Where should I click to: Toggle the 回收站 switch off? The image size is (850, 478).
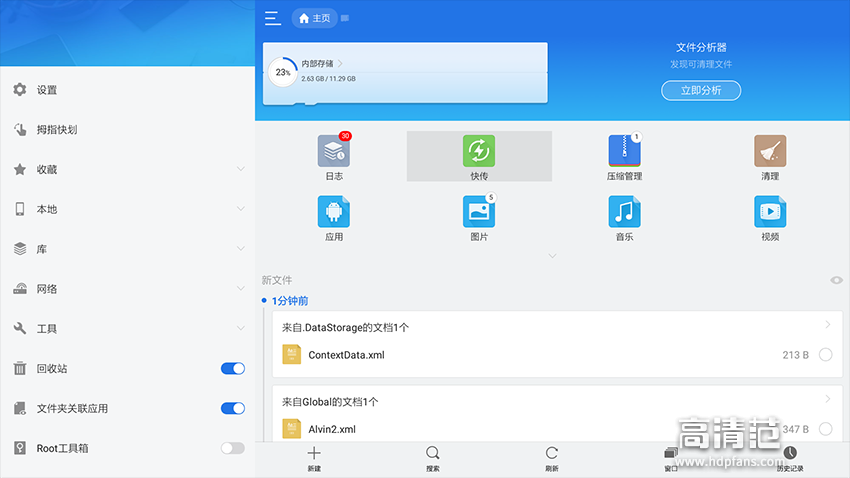point(233,369)
